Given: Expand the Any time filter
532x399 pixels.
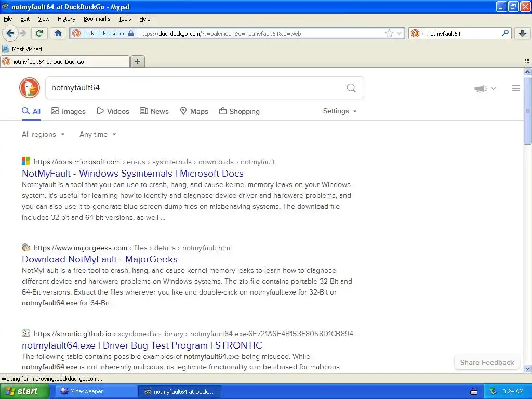Looking at the screenshot, I should pyautogui.click(x=98, y=135).
